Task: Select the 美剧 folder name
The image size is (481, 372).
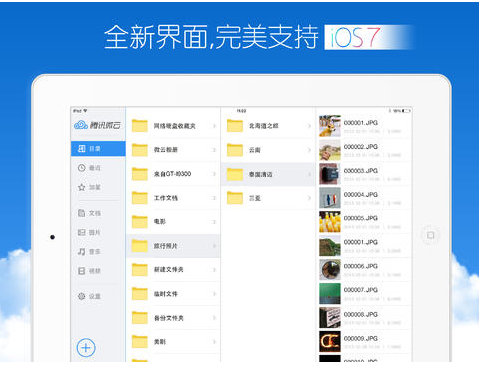Action: tap(160, 342)
